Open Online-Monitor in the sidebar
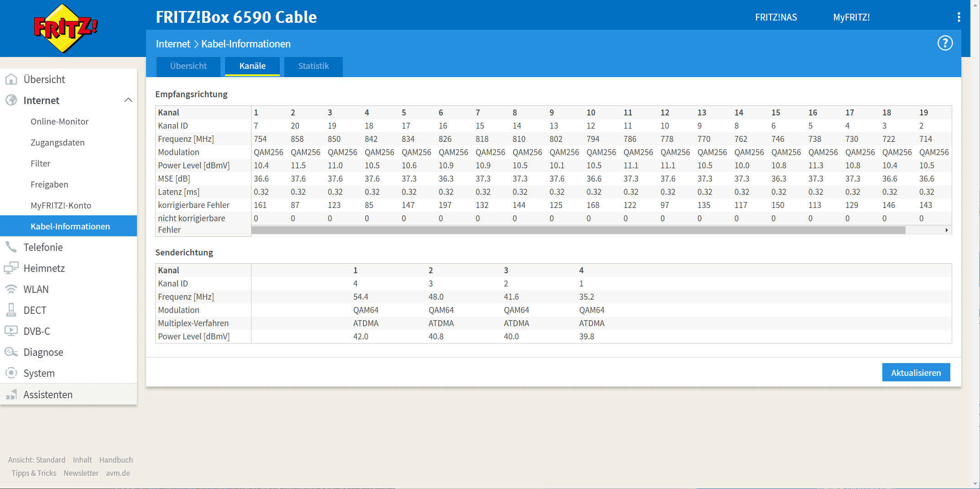This screenshot has width=980, height=489. coord(59,122)
